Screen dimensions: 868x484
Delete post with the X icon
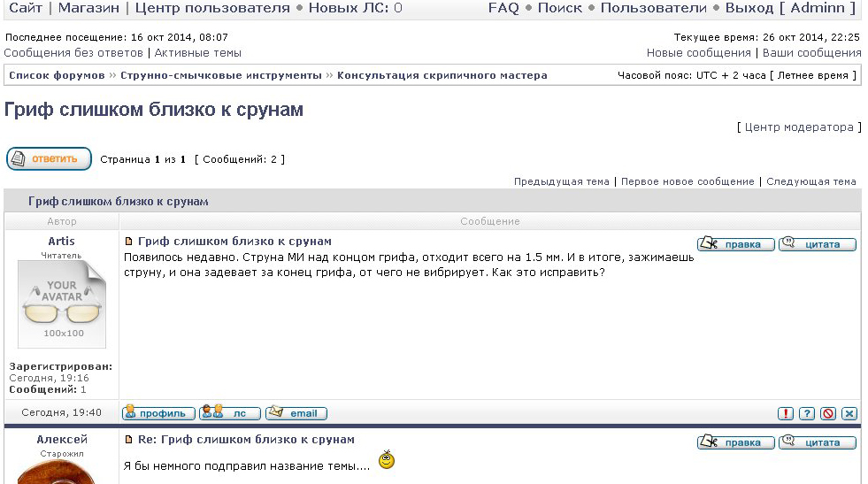tap(849, 413)
